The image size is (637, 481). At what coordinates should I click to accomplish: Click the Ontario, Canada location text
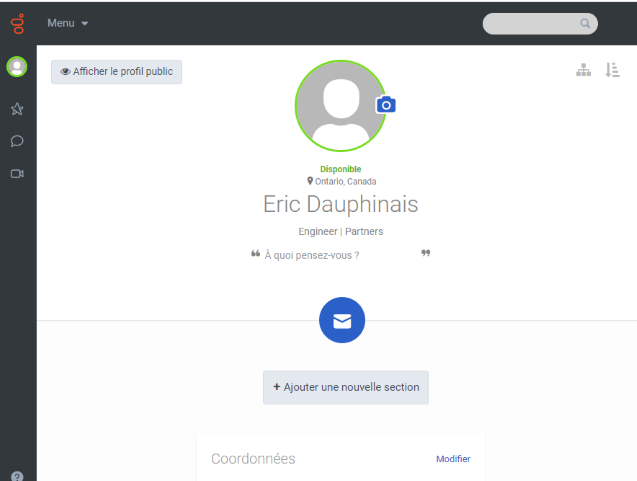345,181
